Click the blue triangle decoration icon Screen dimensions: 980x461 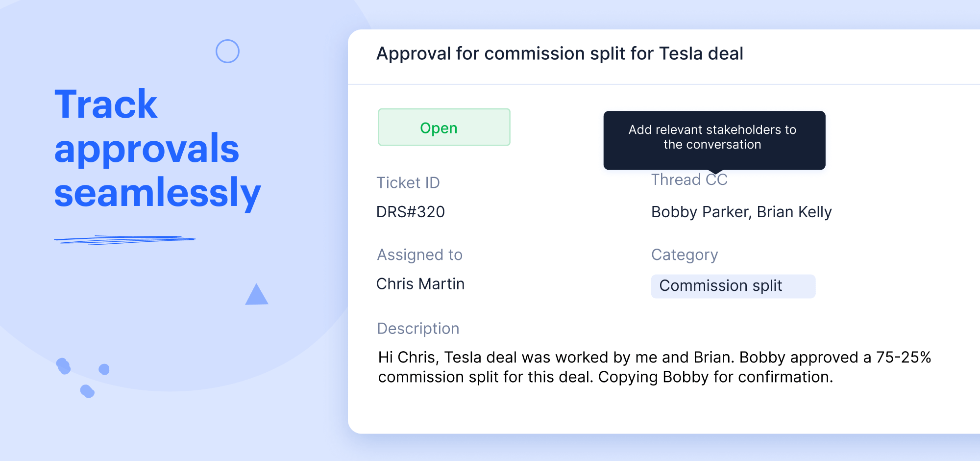[x=257, y=294]
